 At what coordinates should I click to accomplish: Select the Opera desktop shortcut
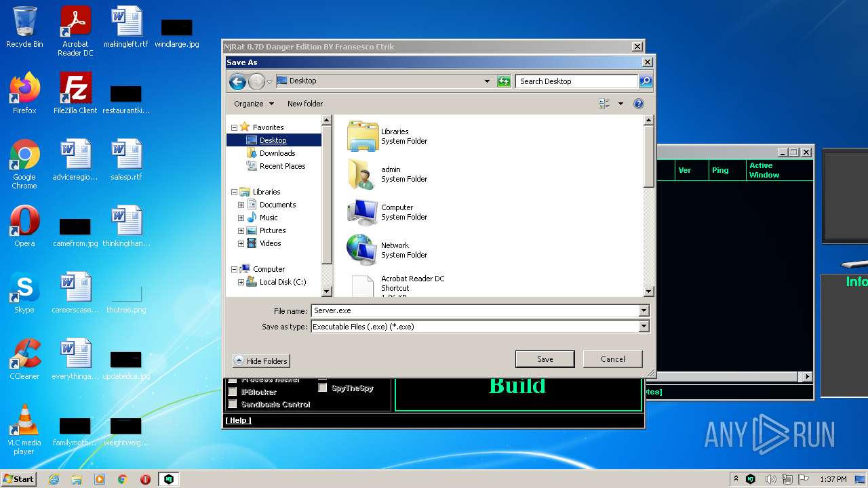[x=24, y=226]
